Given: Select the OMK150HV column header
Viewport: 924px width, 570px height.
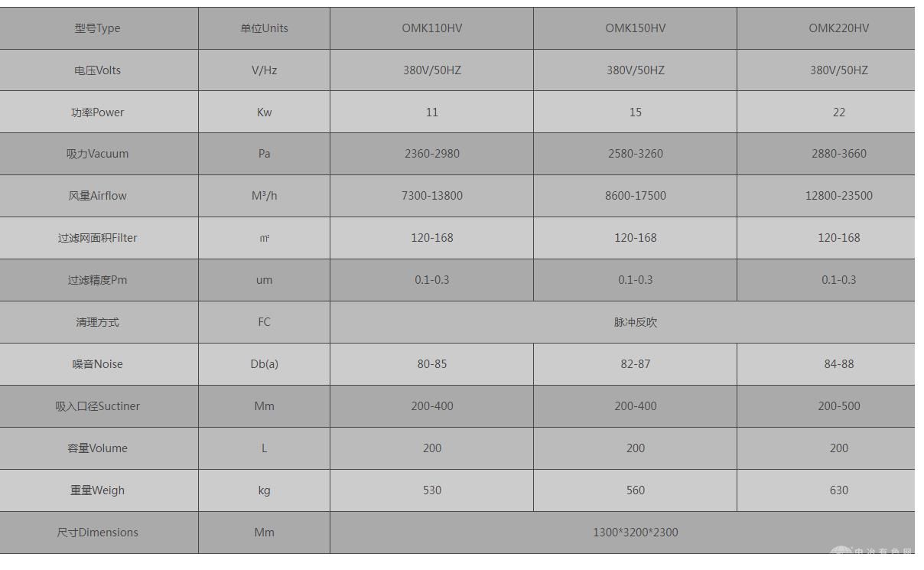Looking at the screenshot, I should (635, 28).
